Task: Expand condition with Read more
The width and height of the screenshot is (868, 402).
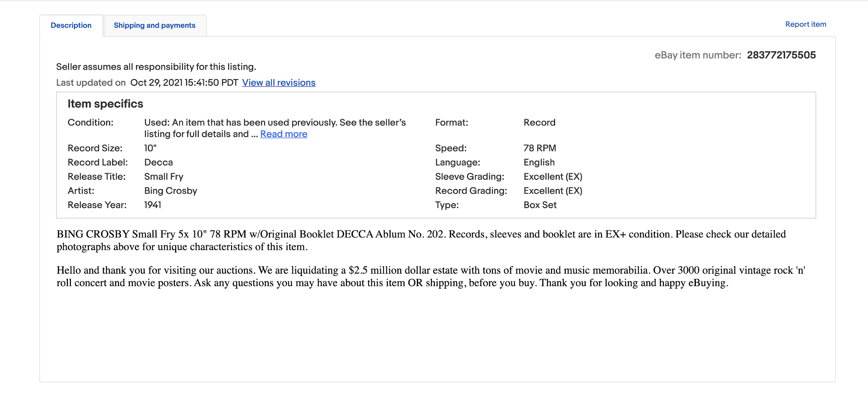Action: pos(283,134)
